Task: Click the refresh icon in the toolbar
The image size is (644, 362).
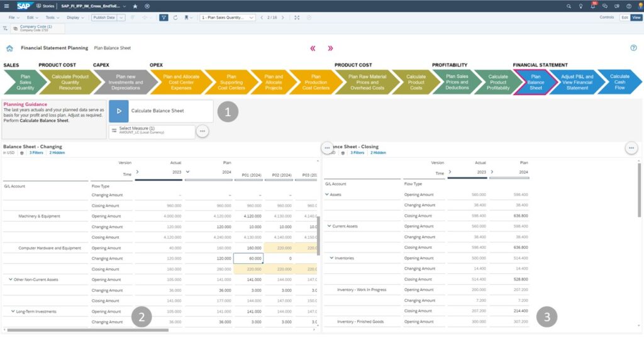Action: 175,18
